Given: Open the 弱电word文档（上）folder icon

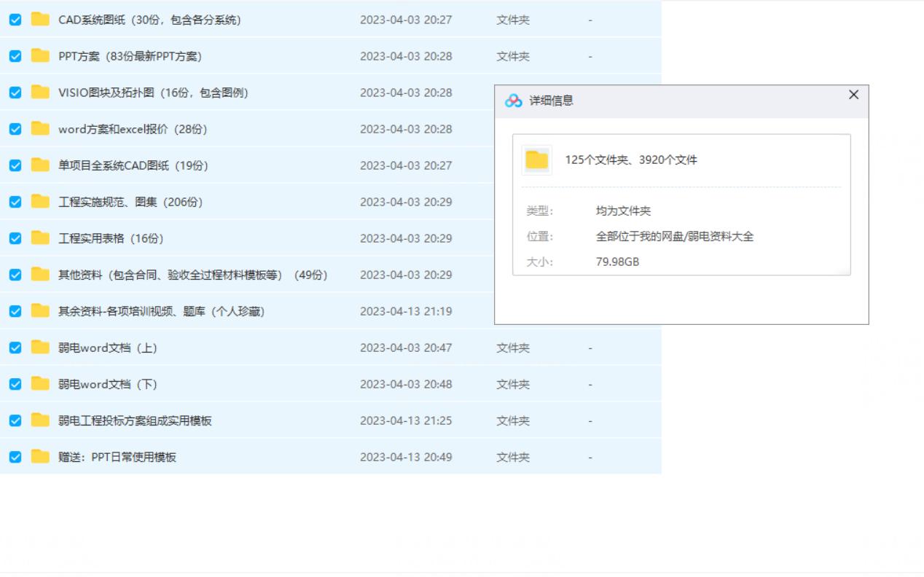Looking at the screenshot, I should tap(40, 348).
